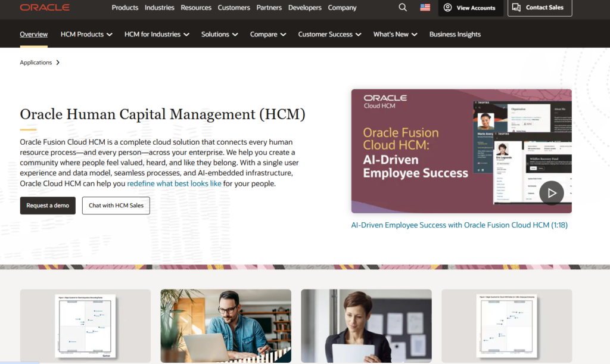The width and height of the screenshot is (610, 364).
Task: Expand the Compare dropdown
Action: (x=268, y=35)
